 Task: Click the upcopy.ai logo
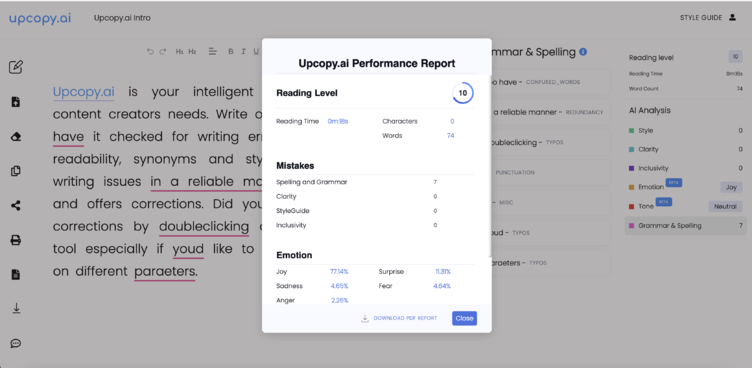pos(40,18)
